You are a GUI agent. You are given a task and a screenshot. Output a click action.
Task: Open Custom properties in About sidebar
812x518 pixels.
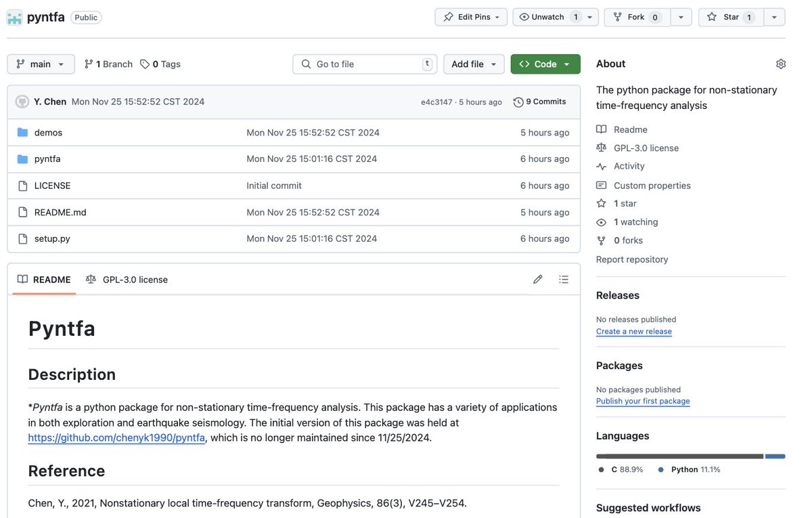tap(652, 185)
